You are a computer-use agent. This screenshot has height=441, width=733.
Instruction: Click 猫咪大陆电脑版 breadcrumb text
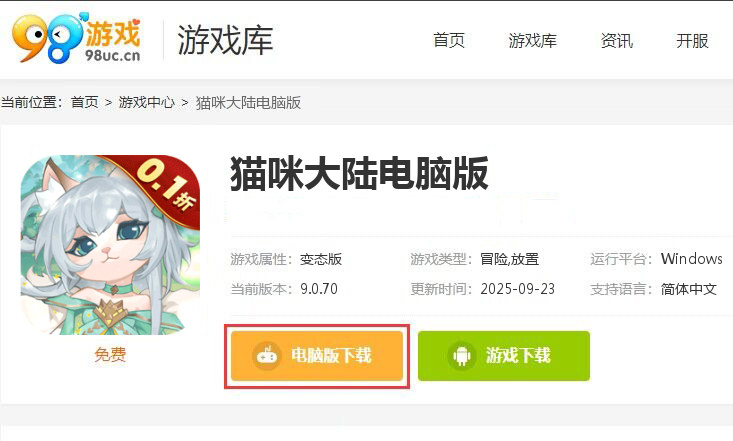(x=248, y=102)
